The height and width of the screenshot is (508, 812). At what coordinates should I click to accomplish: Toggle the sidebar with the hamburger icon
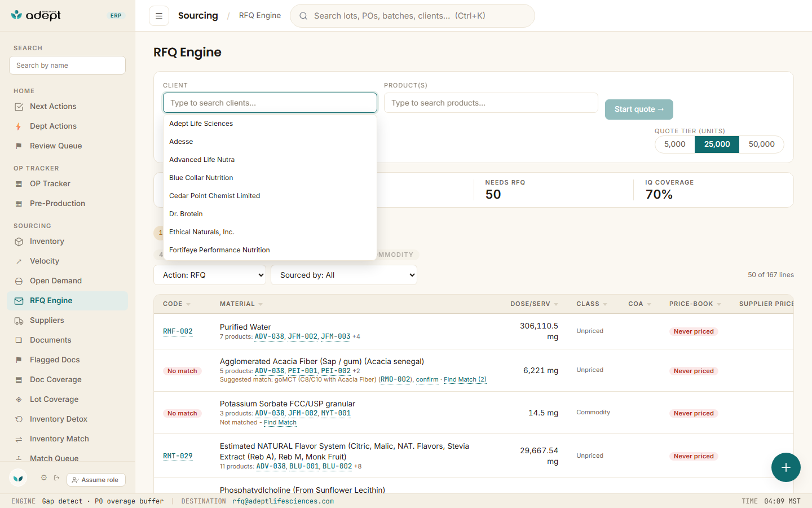point(159,16)
